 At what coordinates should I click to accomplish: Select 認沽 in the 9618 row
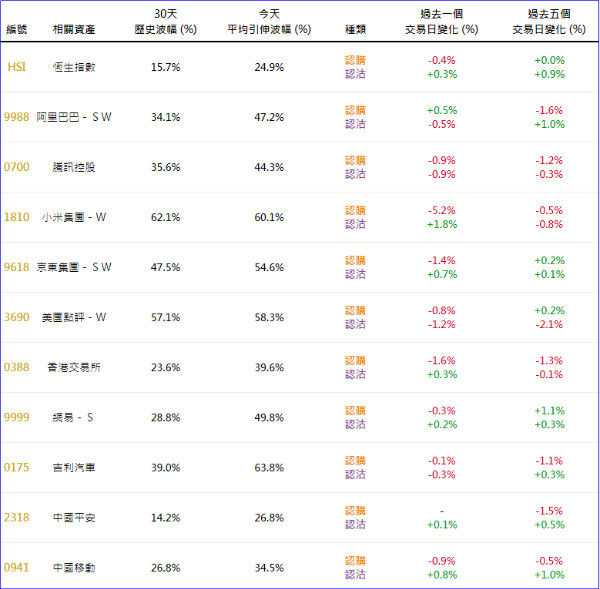355,274
